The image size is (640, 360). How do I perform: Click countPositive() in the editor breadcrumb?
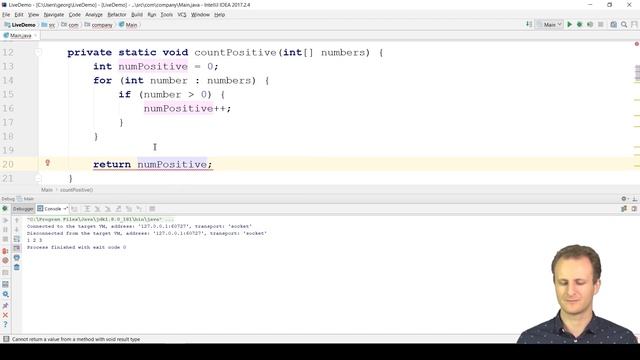pos(76,190)
